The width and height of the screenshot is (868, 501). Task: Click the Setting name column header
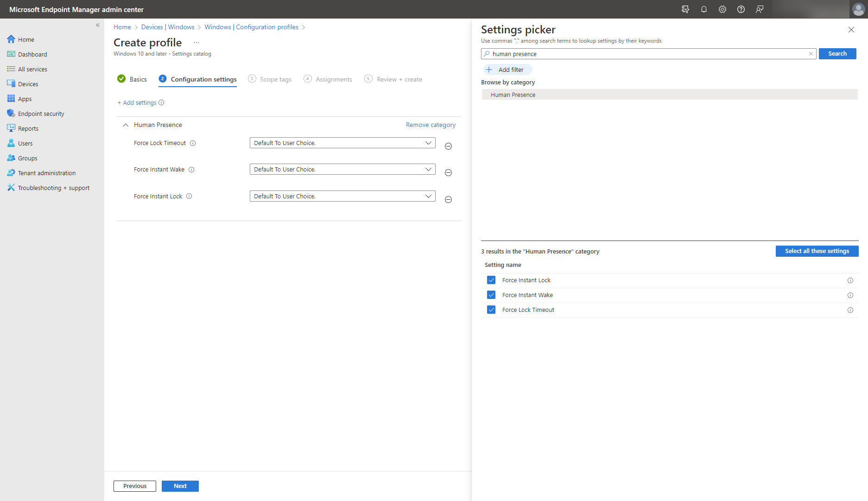click(503, 265)
